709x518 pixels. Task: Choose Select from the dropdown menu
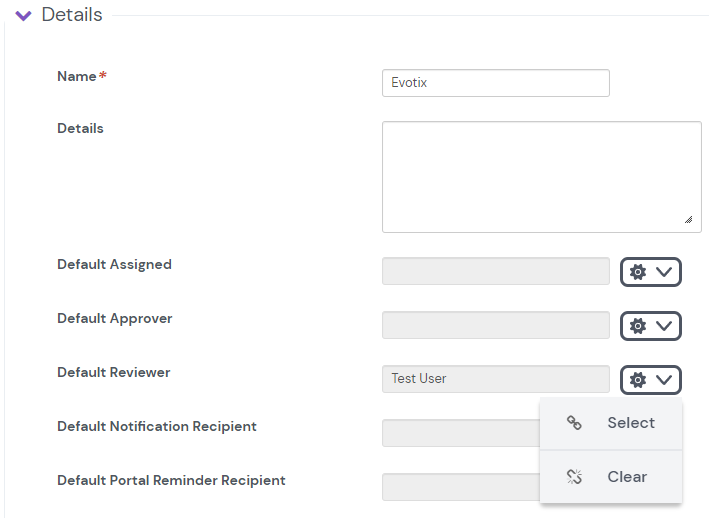point(630,423)
